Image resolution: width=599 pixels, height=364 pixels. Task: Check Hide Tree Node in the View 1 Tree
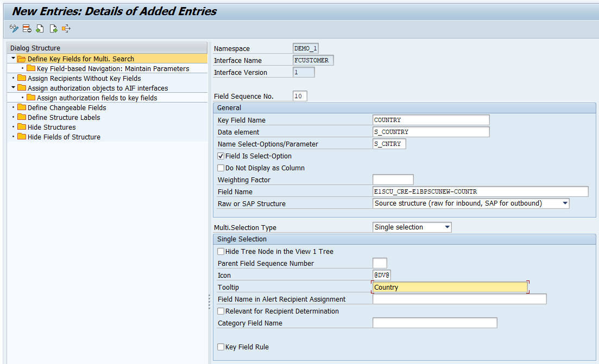pos(221,252)
